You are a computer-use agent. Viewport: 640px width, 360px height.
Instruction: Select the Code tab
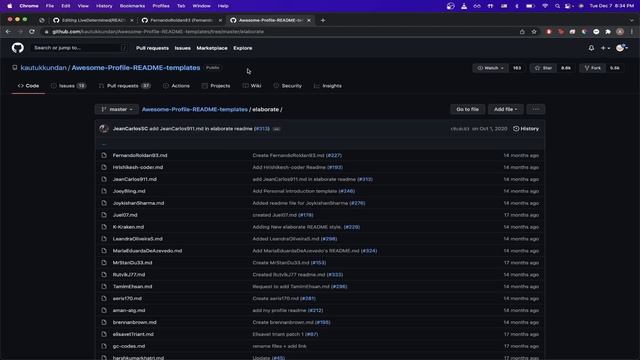[28, 86]
